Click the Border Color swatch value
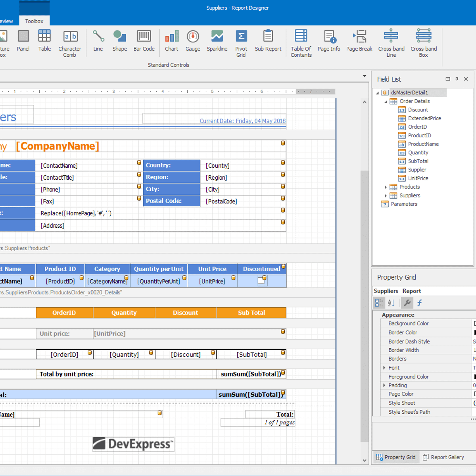The height and width of the screenshot is (476, 476). [474, 332]
